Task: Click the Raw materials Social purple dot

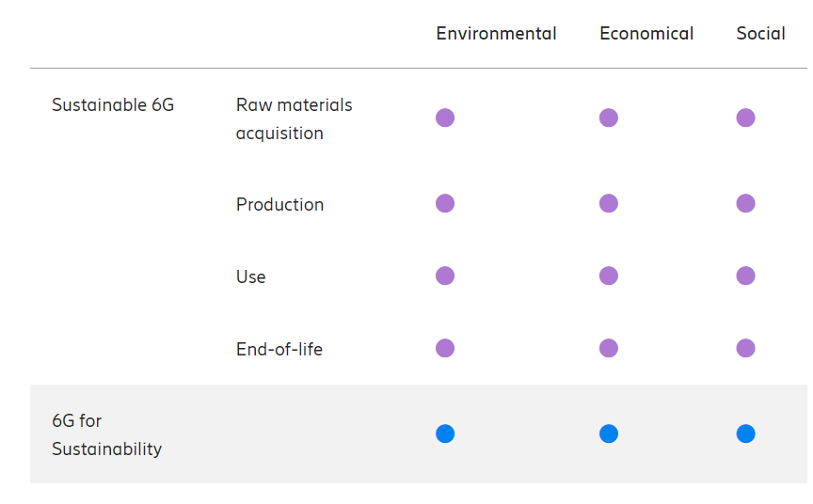Action: click(x=745, y=118)
